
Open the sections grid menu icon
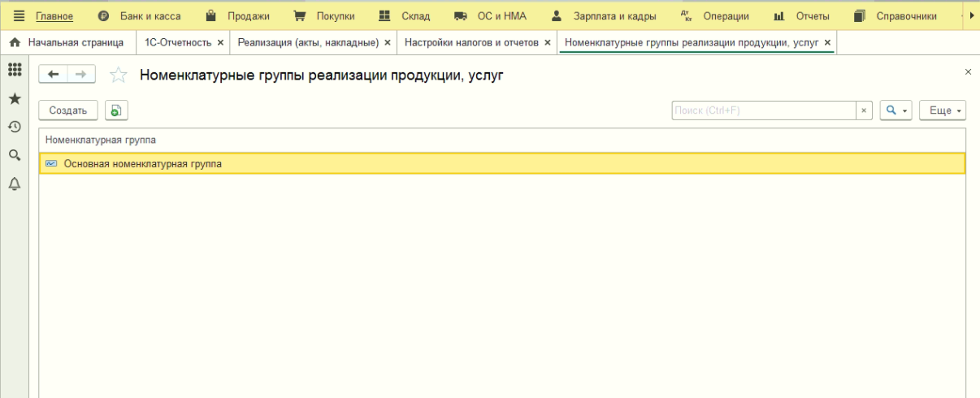[x=14, y=71]
